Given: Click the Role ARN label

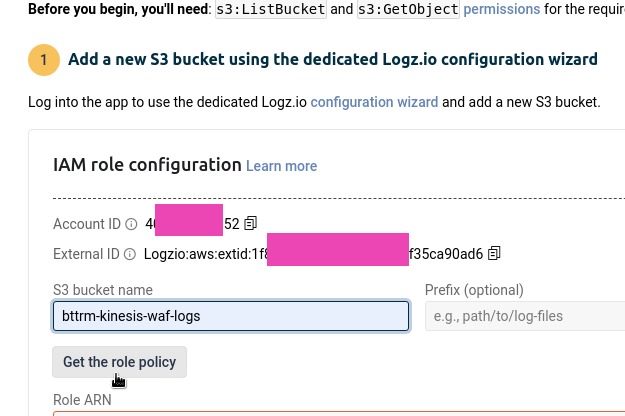Looking at the screenshot, I should (x=82, y=400).
